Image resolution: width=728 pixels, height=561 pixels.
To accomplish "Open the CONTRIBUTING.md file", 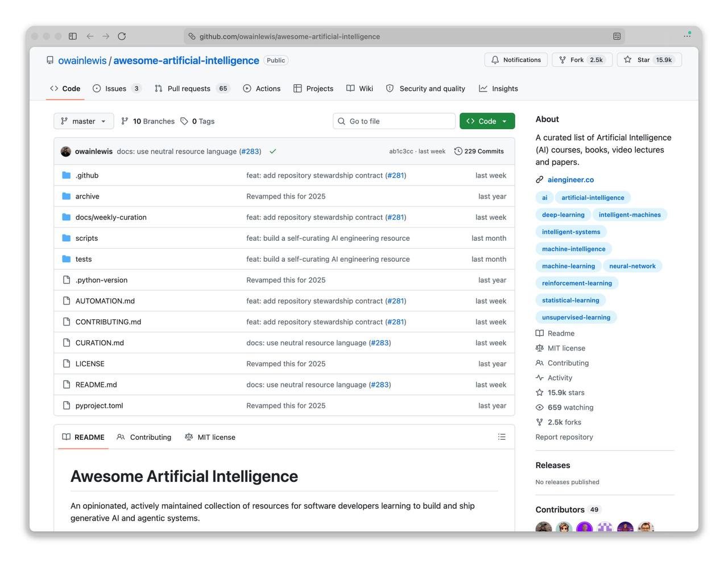I will point(108,322).
